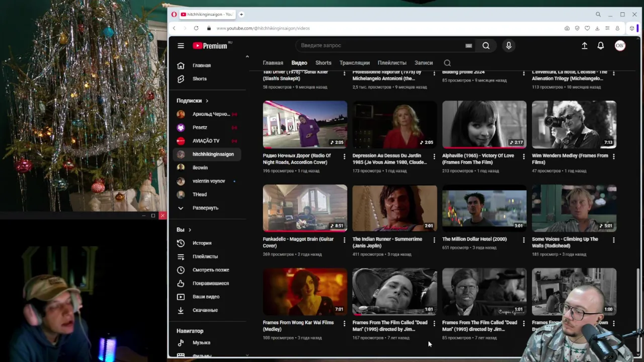Image resolution: width=644 pixels, height=362 pixels.
Task: Open the Create upload arrow icon
Action: click(584, 45)
